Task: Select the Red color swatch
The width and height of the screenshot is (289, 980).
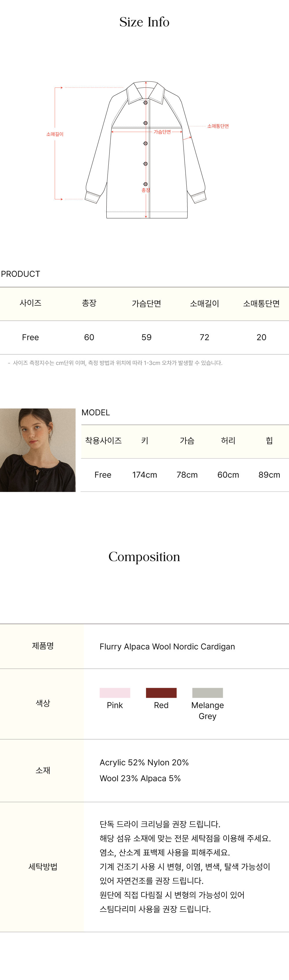Action: [x=161, y=692]
